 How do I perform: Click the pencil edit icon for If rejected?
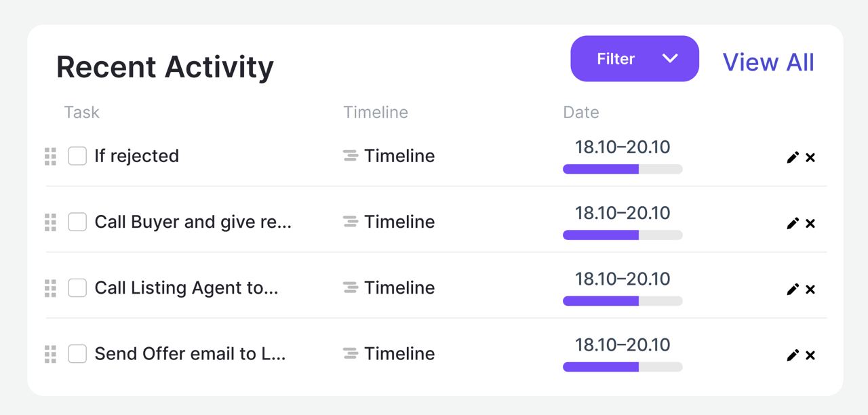[x=793, y=157]
